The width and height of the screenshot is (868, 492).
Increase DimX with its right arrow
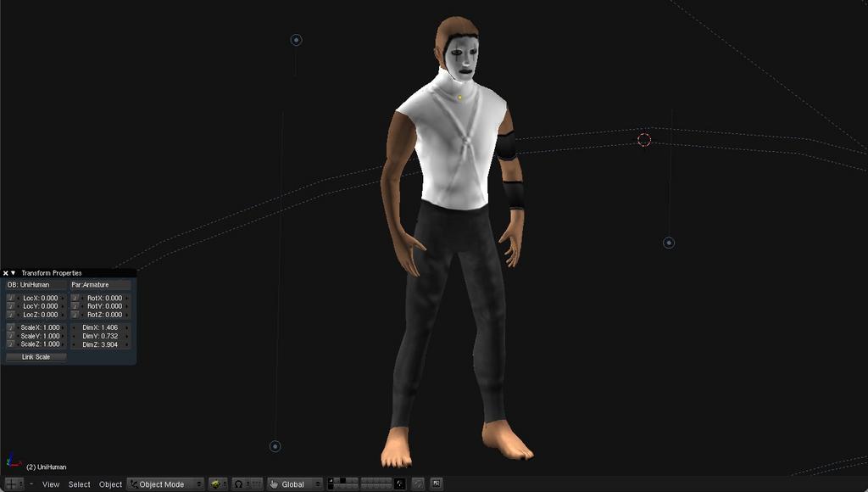tap(127, 327)
